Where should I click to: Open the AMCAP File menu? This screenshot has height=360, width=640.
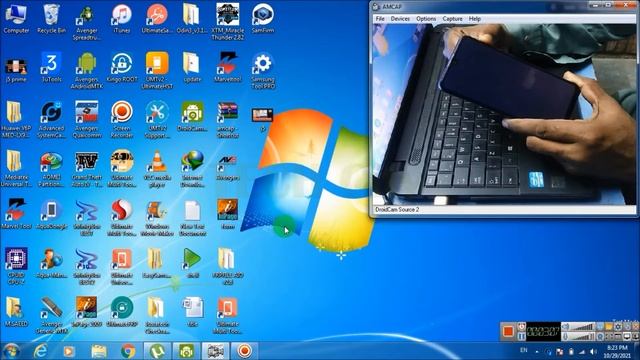(380, 19)
